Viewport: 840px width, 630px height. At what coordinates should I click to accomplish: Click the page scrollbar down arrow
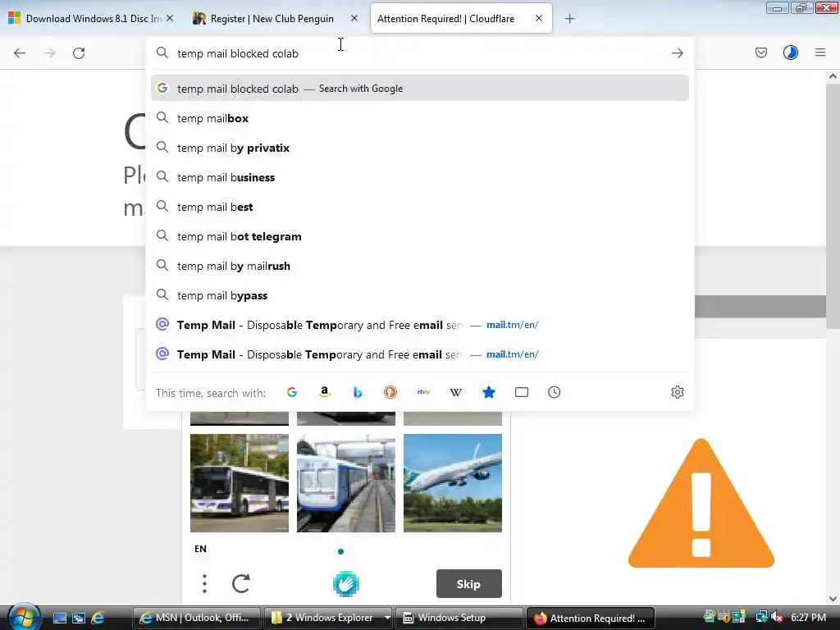833,598
